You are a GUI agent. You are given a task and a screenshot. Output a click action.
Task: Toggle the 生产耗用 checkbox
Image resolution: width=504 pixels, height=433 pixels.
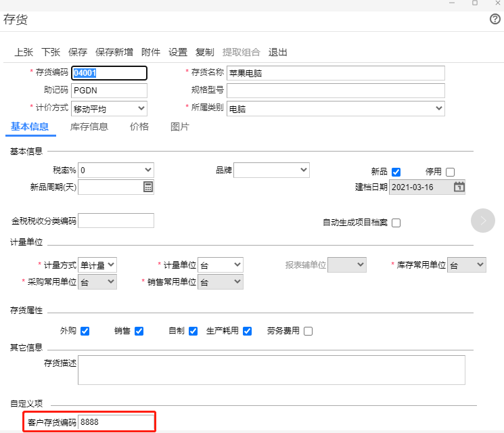(x=247, y=331)
